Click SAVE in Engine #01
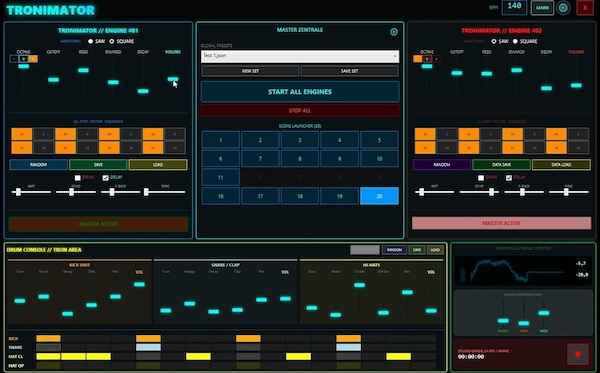Screen dimensions: 600x373 coord(98,165)
